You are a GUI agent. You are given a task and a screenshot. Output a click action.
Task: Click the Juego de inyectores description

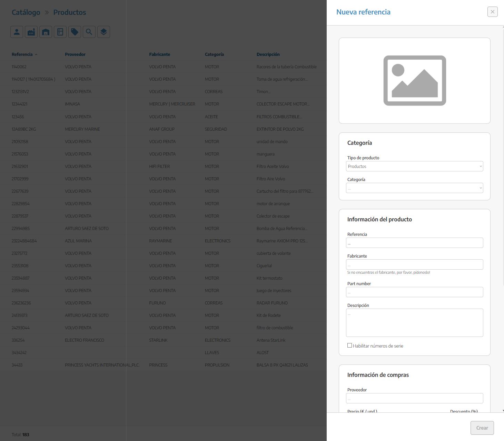coord(274,291)
